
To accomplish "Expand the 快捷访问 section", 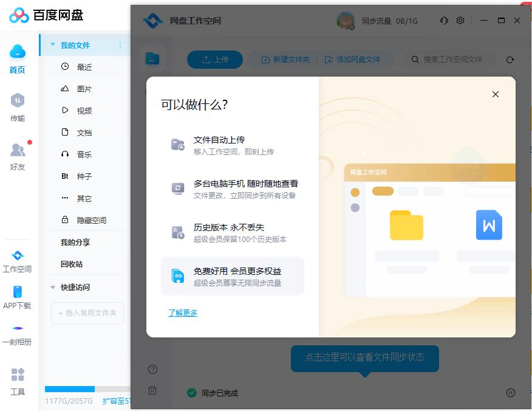I will point(53,286).
